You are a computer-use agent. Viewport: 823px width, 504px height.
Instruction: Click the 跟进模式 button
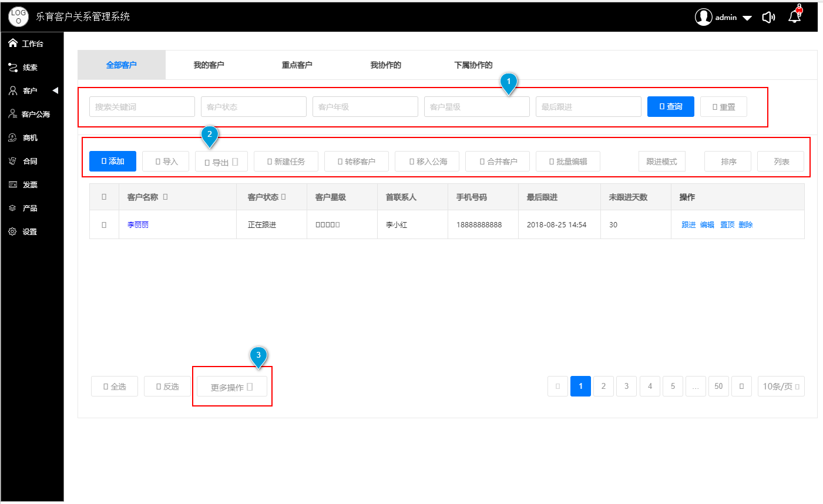coord(662,162)
